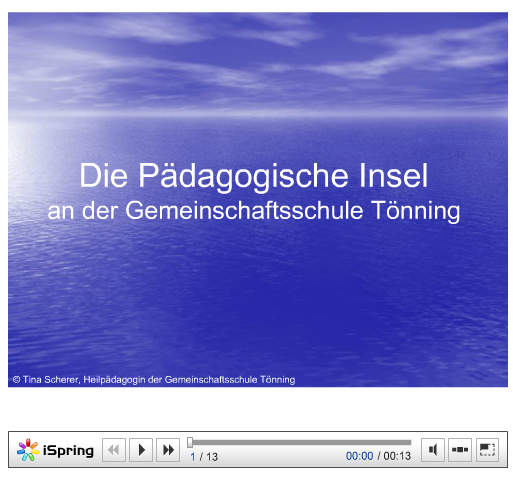Click the total duration 00:13
Screen dimensions: 513x478
pyautogui.click(x=397, y=456)
